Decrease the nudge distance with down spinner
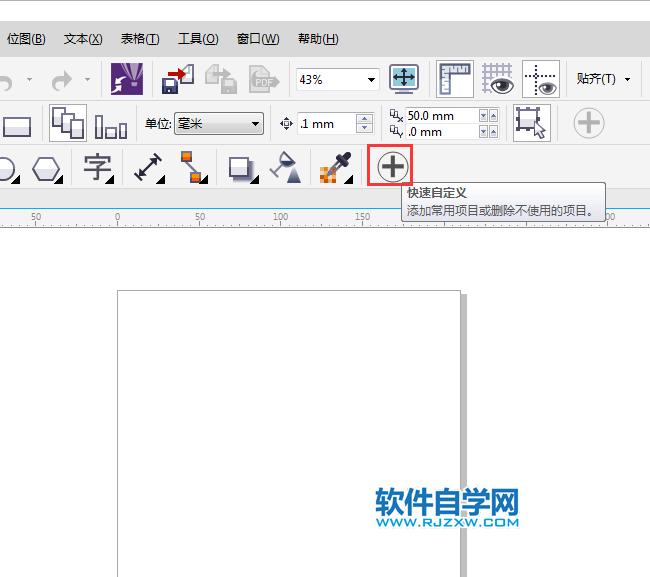 pos(364,128)
